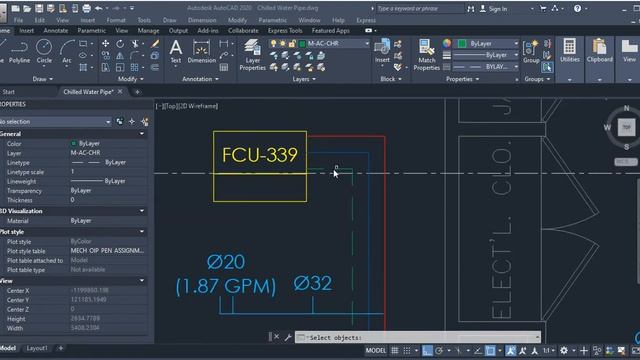Click the Help question mark icon

pyautogui.click(x=577, y=8)
